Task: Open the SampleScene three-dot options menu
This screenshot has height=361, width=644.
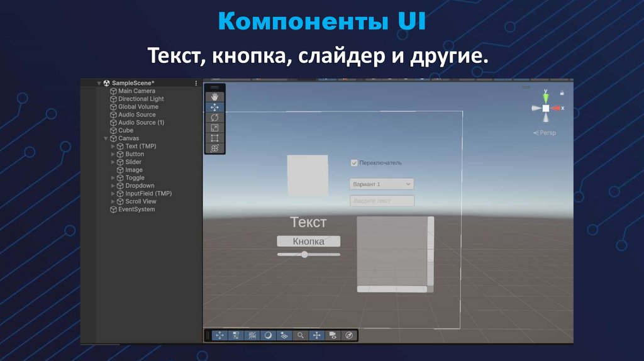Action: click(196, 83)
